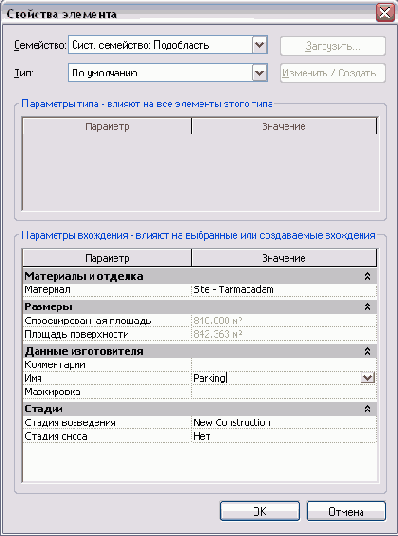The width and height of the screenshot is (398, 536).
Task: Click the Стадия возведения row label
Action: tap(70, 423)
